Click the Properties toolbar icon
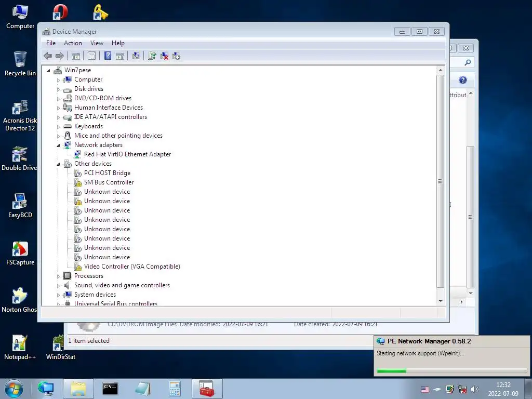Viewport: 532px width, 399px height. (91, 56)
